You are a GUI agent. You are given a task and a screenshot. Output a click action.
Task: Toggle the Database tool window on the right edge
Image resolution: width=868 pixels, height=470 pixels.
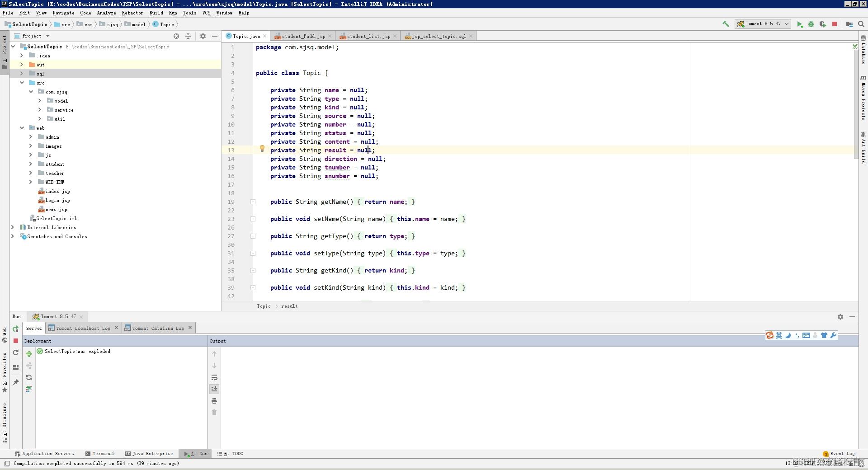point(863,50)
